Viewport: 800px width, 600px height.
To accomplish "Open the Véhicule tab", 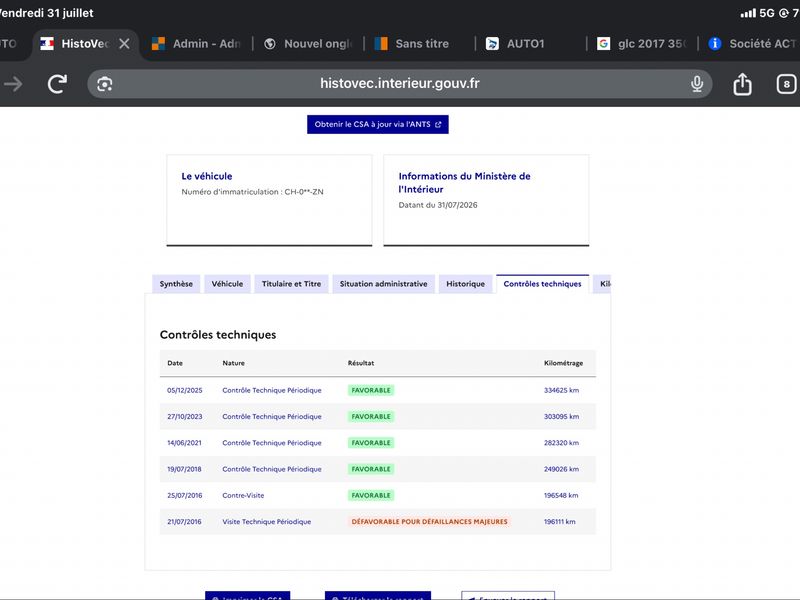I will click(227, 284).
